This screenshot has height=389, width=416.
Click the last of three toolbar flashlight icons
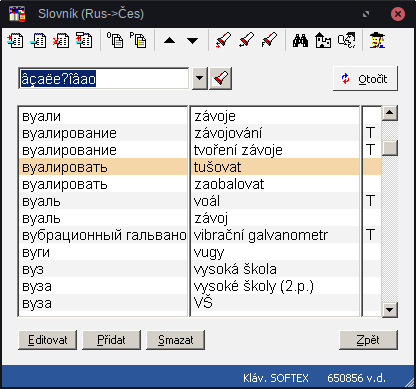[269, 40]
